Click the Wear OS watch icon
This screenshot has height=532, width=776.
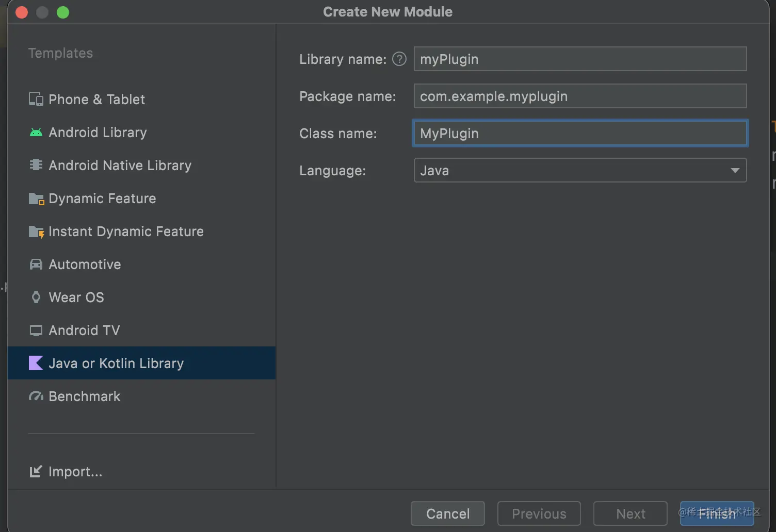click(x=36, y=297)
